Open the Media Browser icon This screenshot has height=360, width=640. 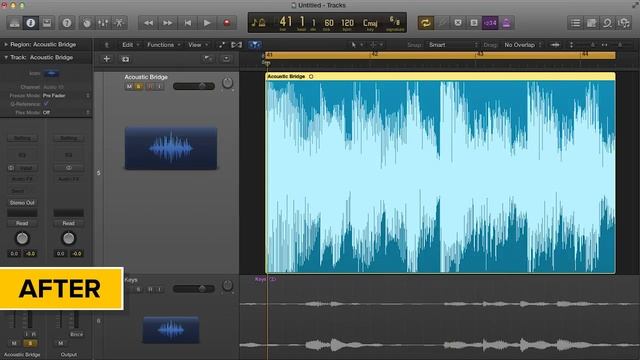pos(624,23)
